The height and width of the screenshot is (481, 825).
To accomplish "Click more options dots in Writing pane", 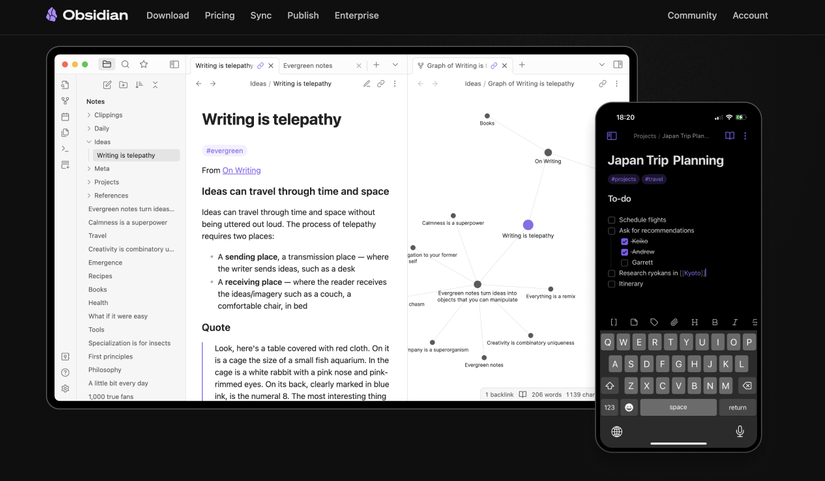I will point(395,84).
